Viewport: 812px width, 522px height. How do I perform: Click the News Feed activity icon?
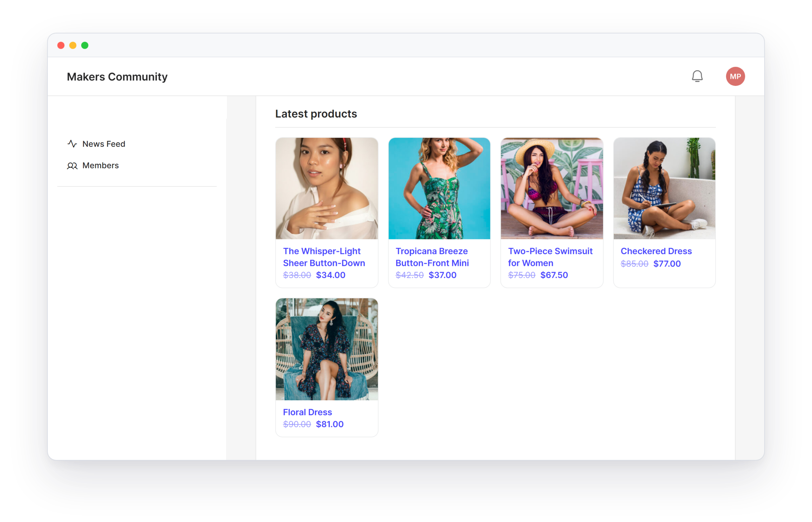pos(72,144)
